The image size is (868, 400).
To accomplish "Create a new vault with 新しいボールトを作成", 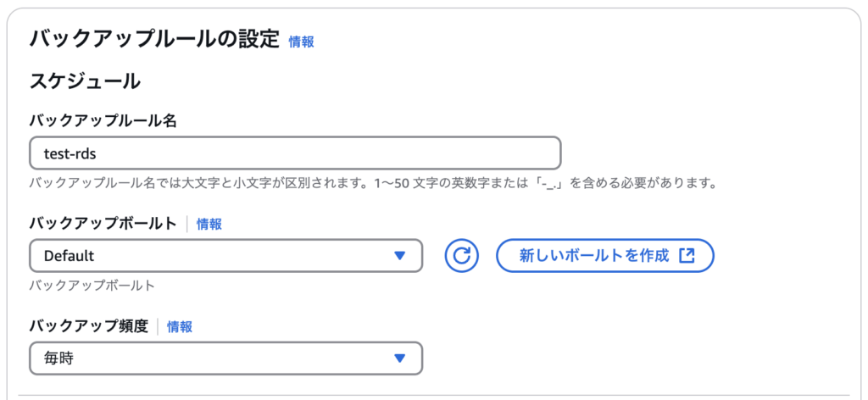I will click(605, 256).
